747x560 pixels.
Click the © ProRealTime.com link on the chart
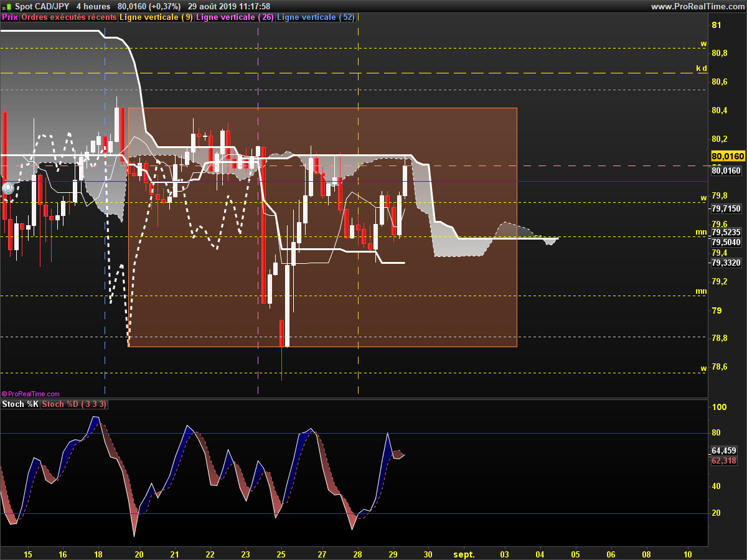coord(31,394)
